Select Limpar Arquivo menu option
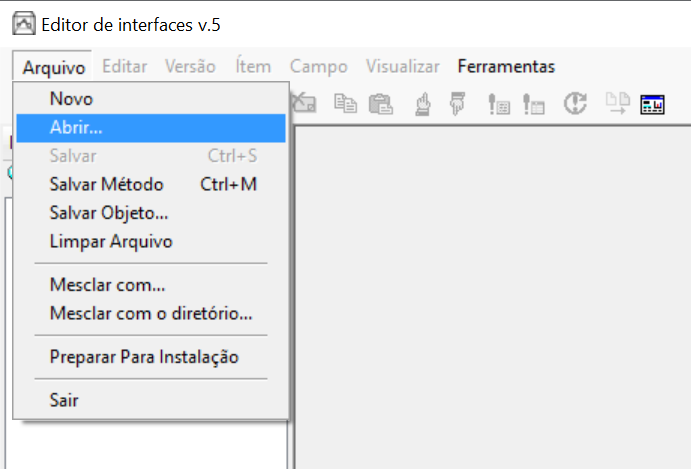The image size is (691, 469). [x=111, y=241]
